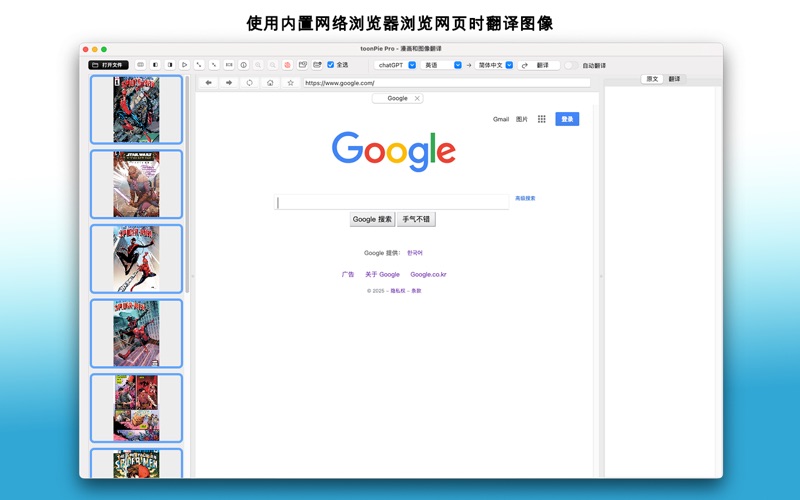Screen dimensions: 800x500
Task: Click the red circular toolbar icon
Action: pyautogui.click(x=288, y=65)
